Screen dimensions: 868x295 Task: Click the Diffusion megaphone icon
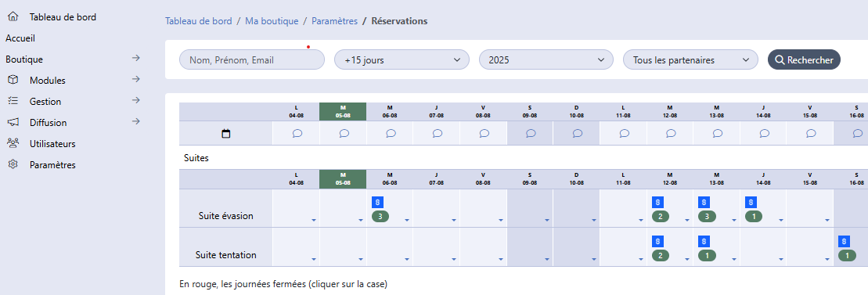13,122
